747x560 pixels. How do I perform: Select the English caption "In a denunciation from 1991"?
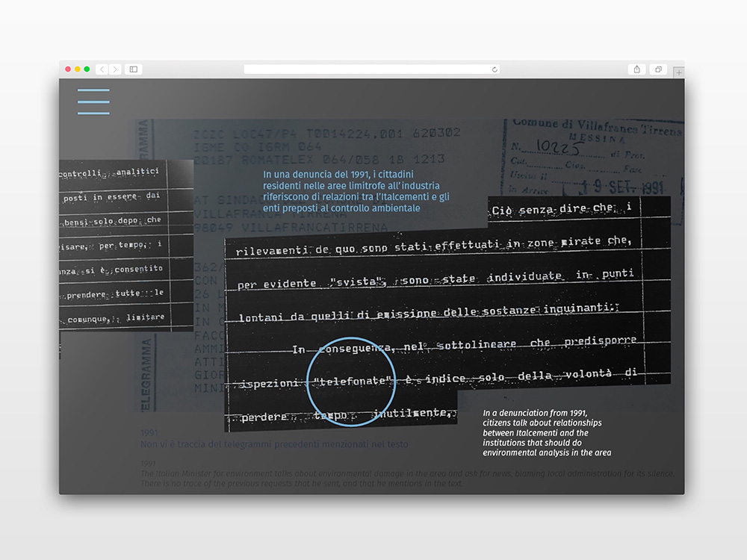point(547,432)
